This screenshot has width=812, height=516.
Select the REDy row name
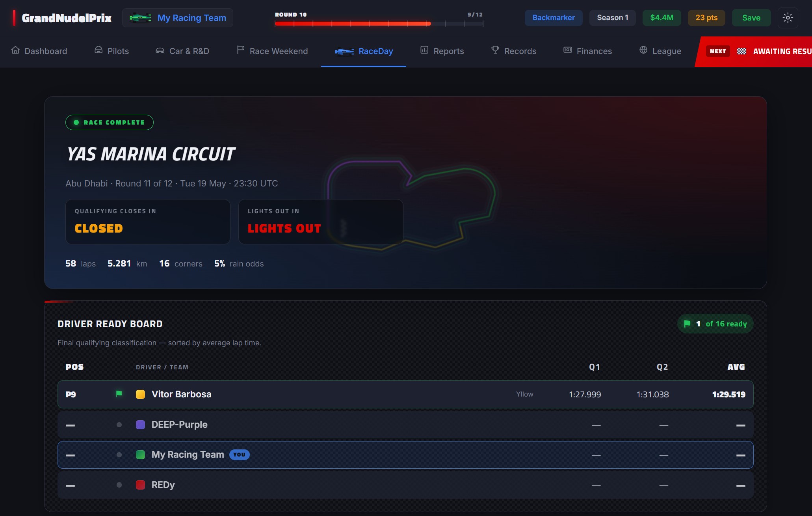tap(163, 485)
